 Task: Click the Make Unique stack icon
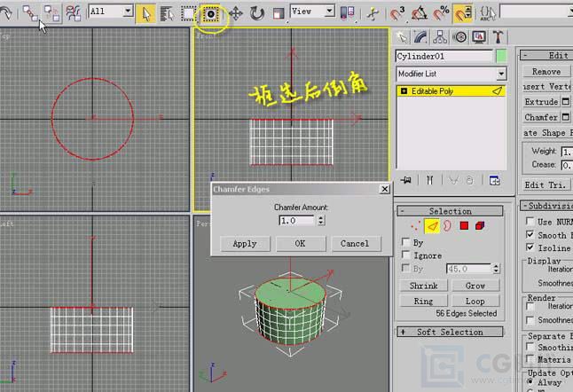click(453, 180)
